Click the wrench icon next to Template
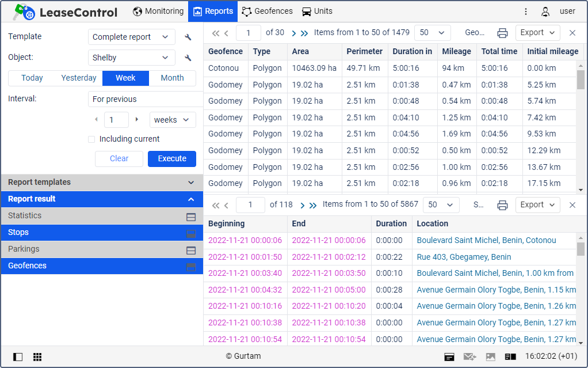This screenshot has height=368, width=588. point(188,37)
